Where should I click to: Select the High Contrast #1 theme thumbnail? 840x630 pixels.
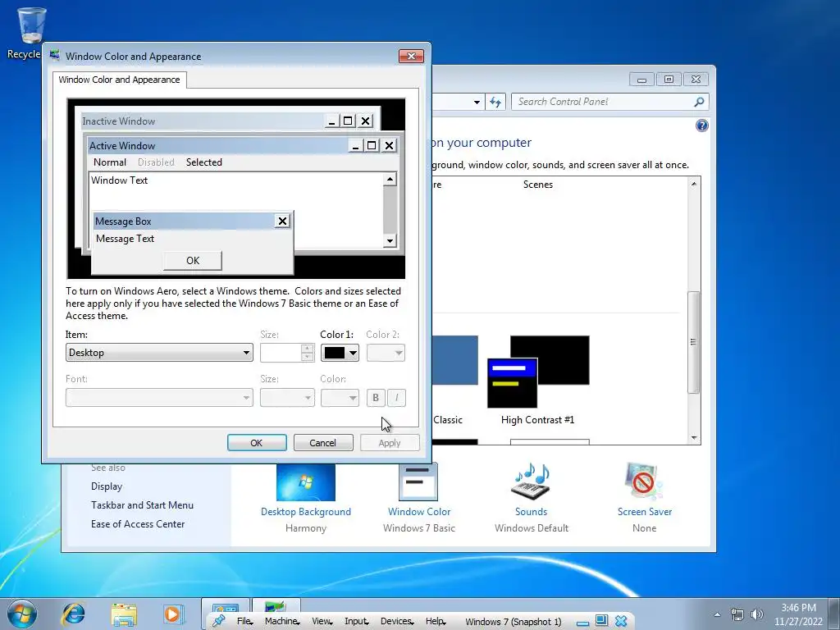pyautogui.click(x=538, y=372)
